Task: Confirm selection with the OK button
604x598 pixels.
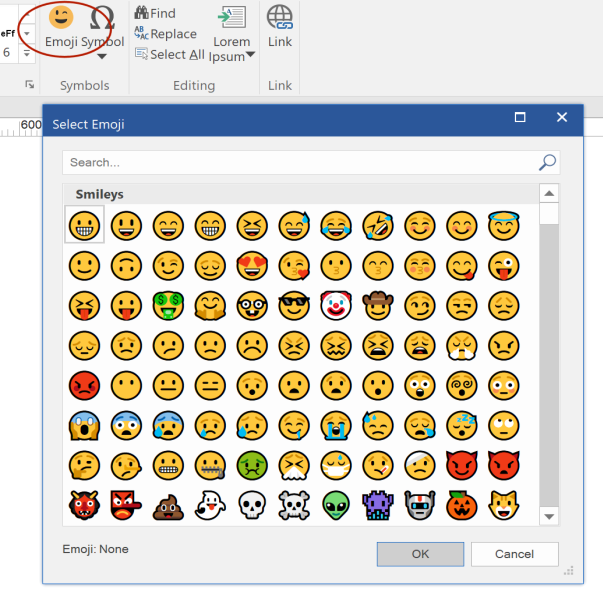Action: (x=420, y=554)
